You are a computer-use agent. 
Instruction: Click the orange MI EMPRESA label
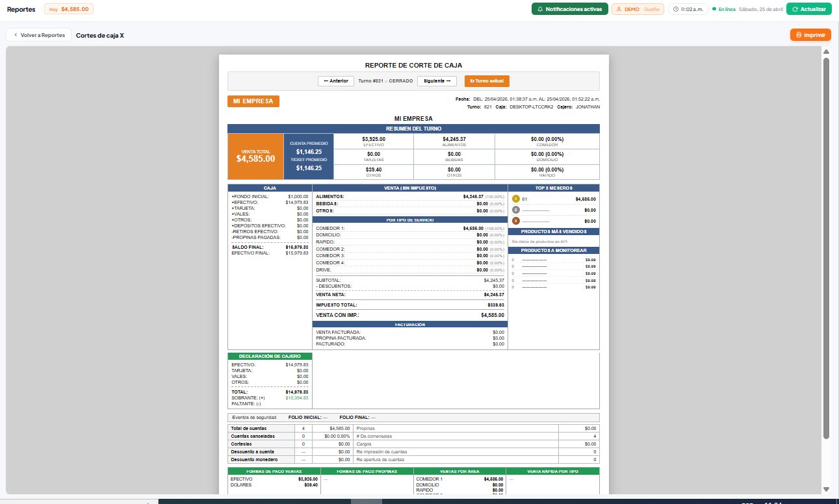pos(253,101)
